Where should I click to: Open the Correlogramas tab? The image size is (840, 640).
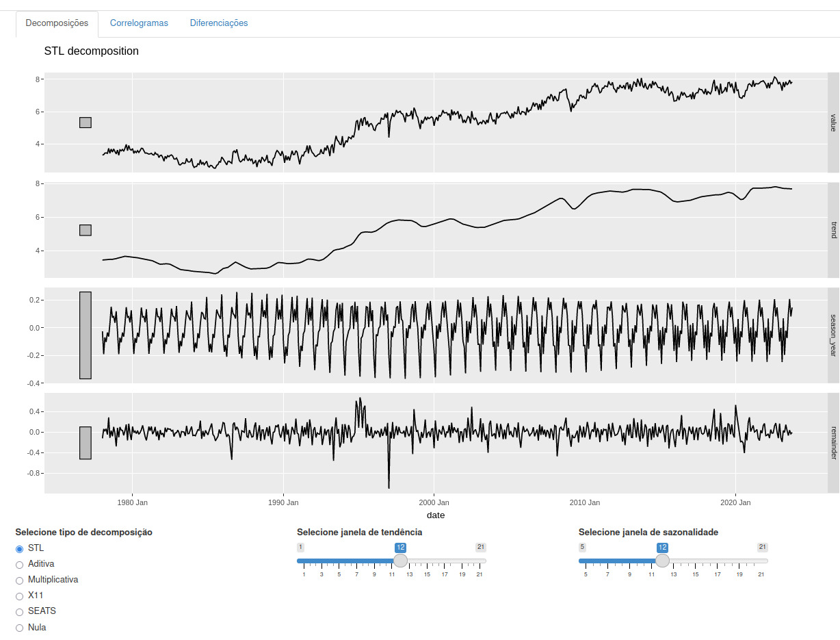(139, 23)
